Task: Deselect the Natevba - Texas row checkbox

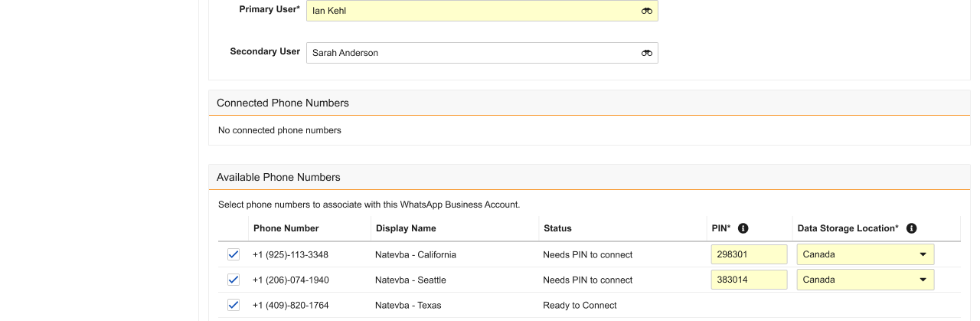Action: coord(234,305)
